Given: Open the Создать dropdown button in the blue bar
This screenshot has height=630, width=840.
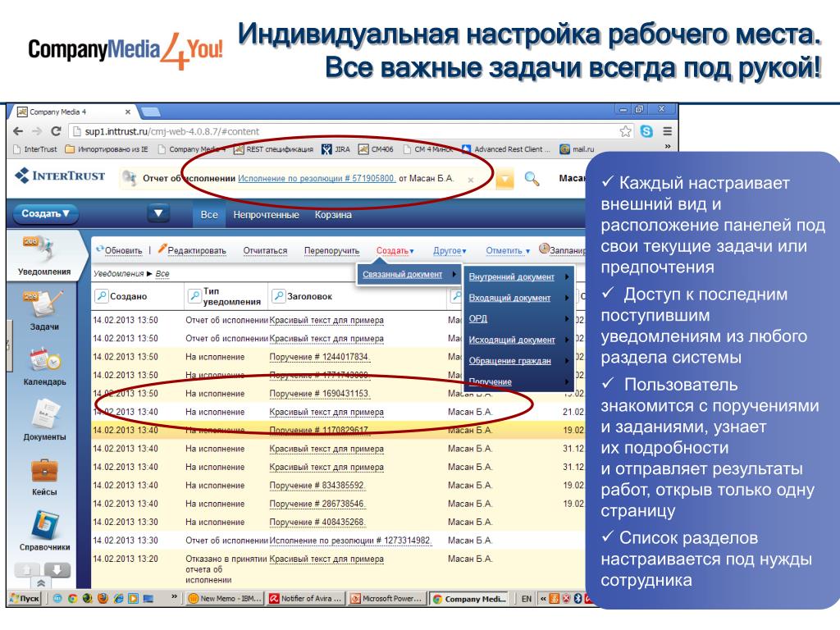Looking at the screenshot, I should point(46,214).
